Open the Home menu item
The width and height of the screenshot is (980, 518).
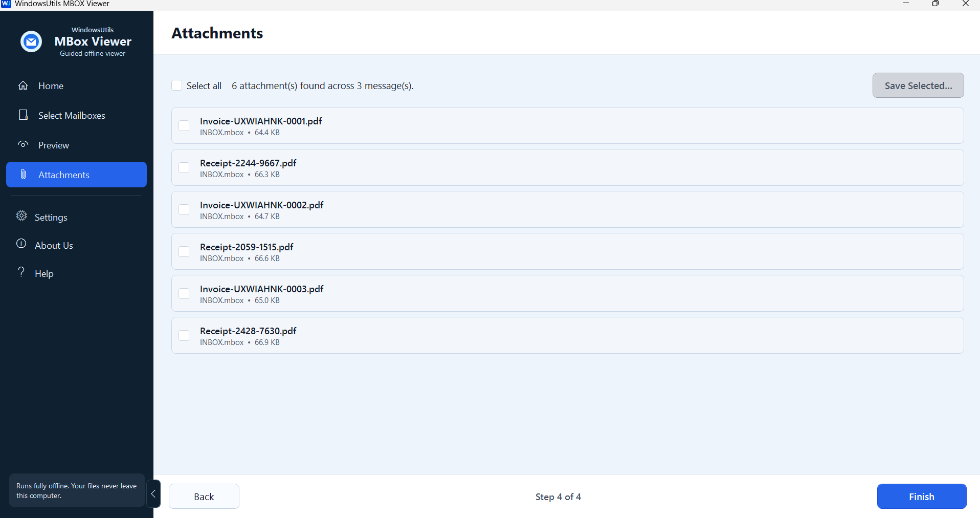[76, 85]
